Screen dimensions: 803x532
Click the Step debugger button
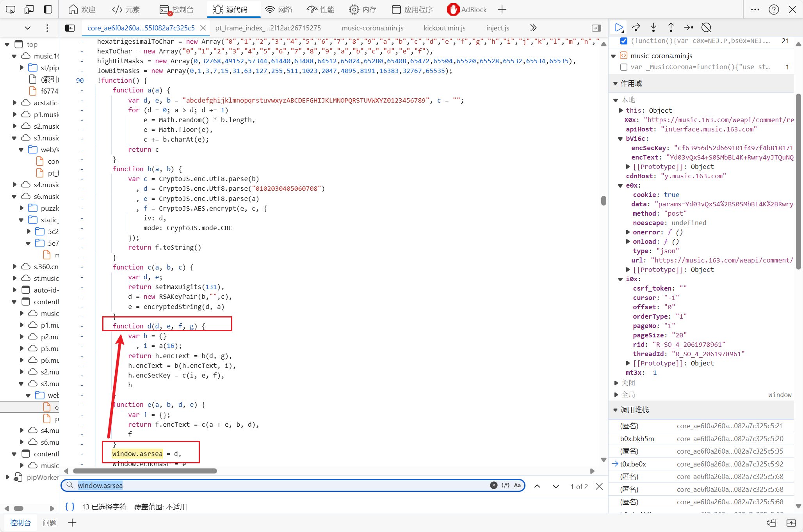tap(689, 27)
